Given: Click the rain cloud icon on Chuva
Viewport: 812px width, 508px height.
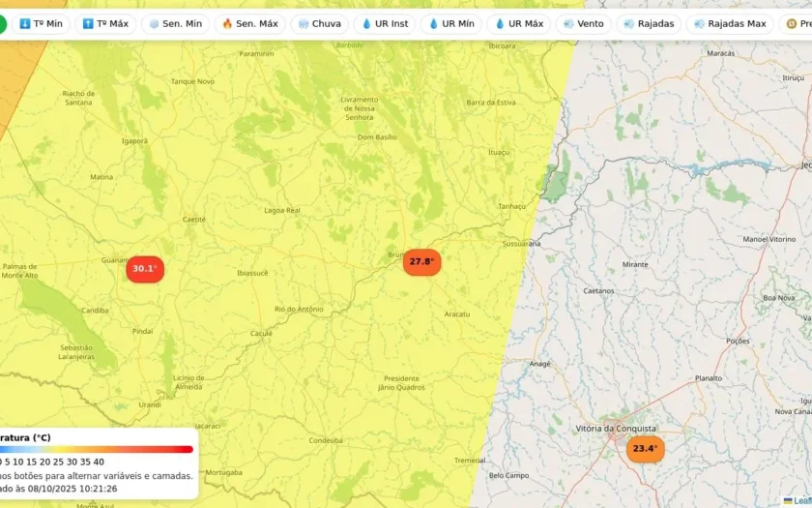Looking at the screenshot, I should click(x=304, y=24).
